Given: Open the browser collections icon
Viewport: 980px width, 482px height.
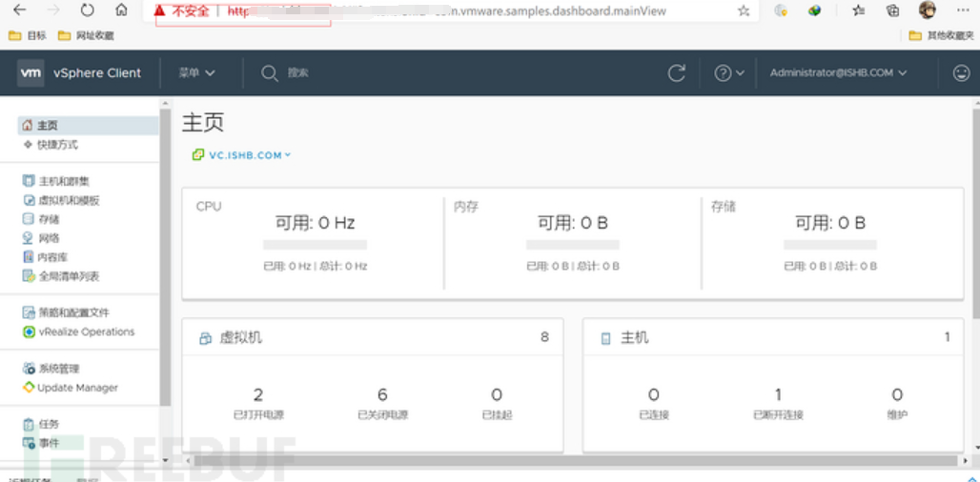Looking at the screenshot, I should (893, 10).
